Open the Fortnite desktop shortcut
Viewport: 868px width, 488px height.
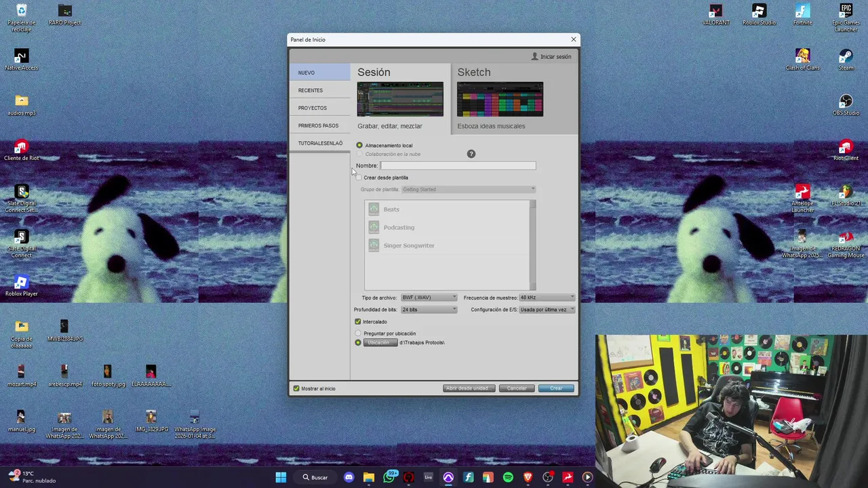[802, 15]
